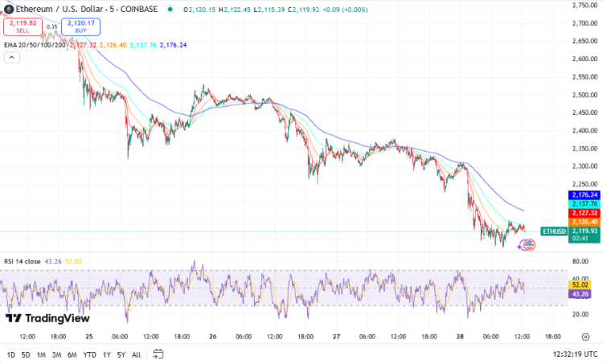
Task: Click the TradingView logo
Action: (x=47, y=318)
